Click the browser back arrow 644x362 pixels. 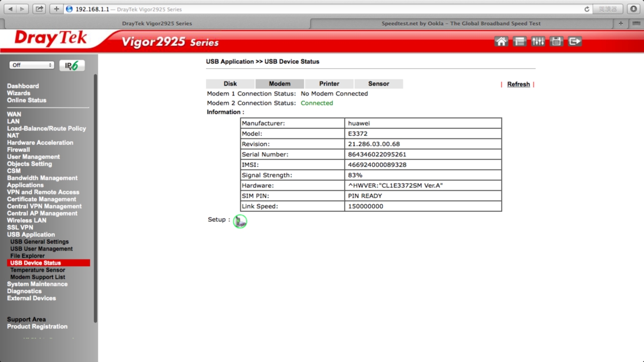[10, 9]
